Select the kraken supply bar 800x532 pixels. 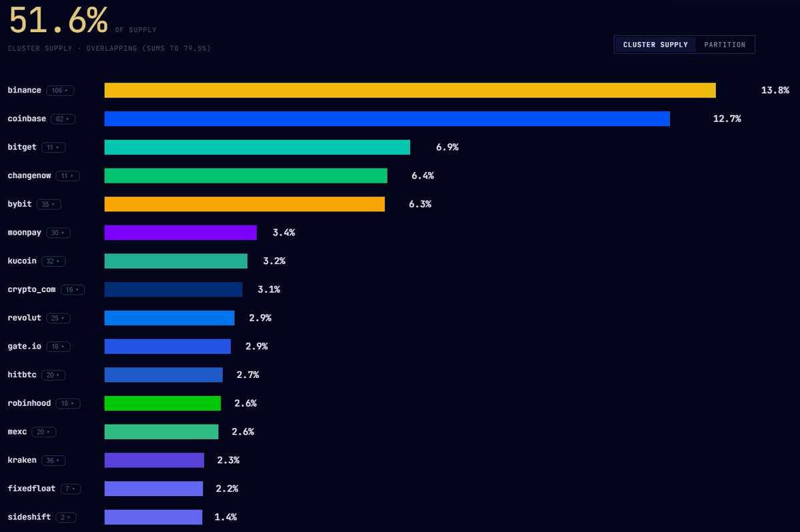(154, 461)
